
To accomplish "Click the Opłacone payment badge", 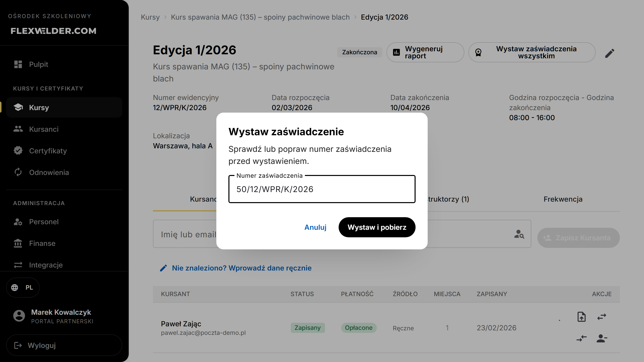I will pos(358,328).
